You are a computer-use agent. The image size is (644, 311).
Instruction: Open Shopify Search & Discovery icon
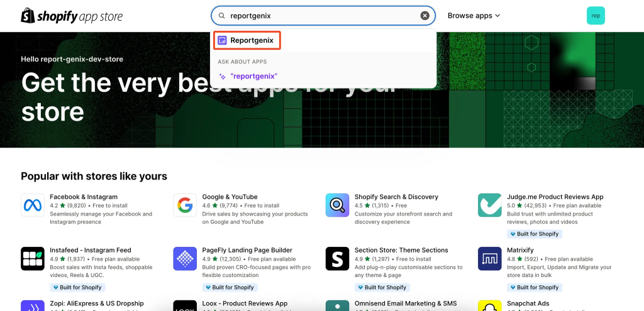click(x=337, y=205)
